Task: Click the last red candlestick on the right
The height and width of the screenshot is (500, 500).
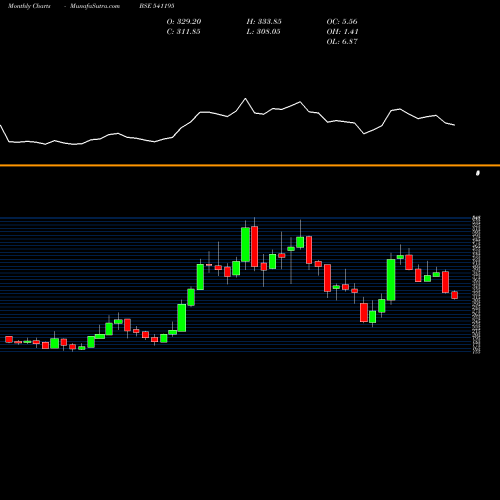Action: click(x=455, y=295)
